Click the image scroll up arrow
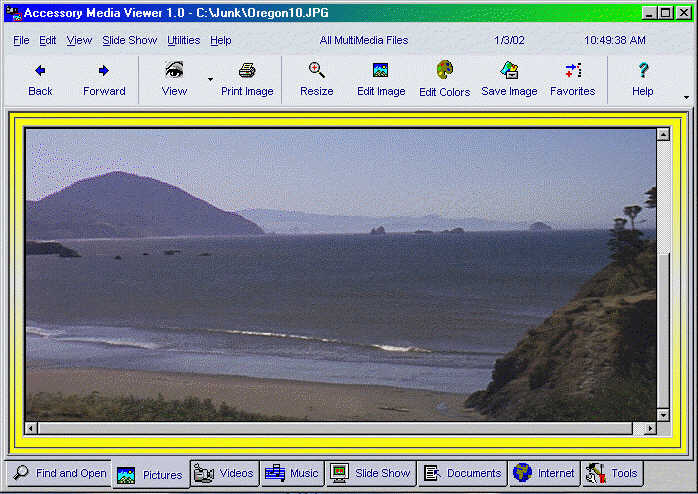Image resolution: width=698 pixels, height=494 pixels. [663, 134]
